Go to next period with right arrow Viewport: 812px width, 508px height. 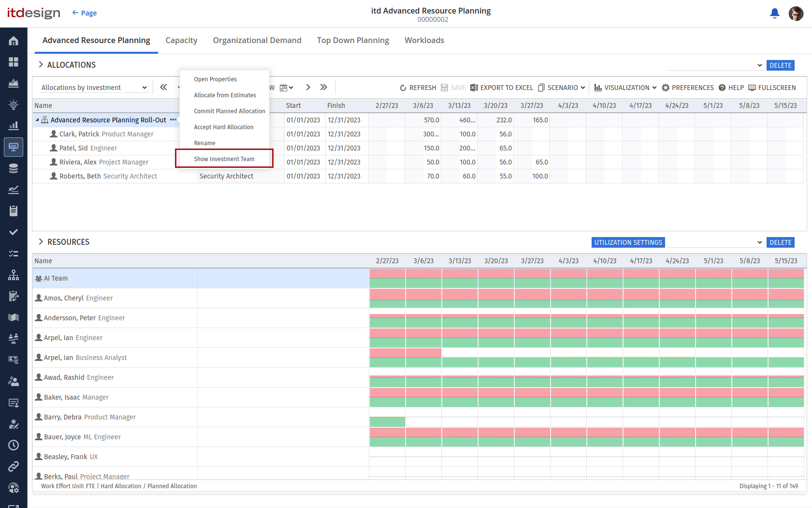pos(308,88)
